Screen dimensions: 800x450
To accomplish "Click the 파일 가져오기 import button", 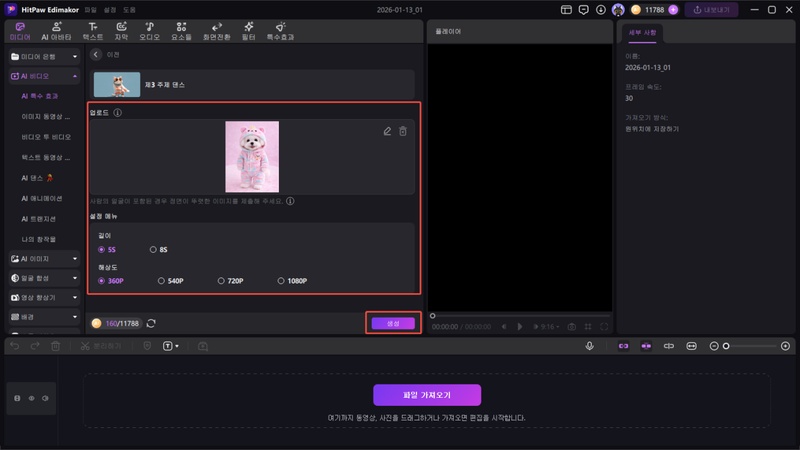I will [427, 395].
